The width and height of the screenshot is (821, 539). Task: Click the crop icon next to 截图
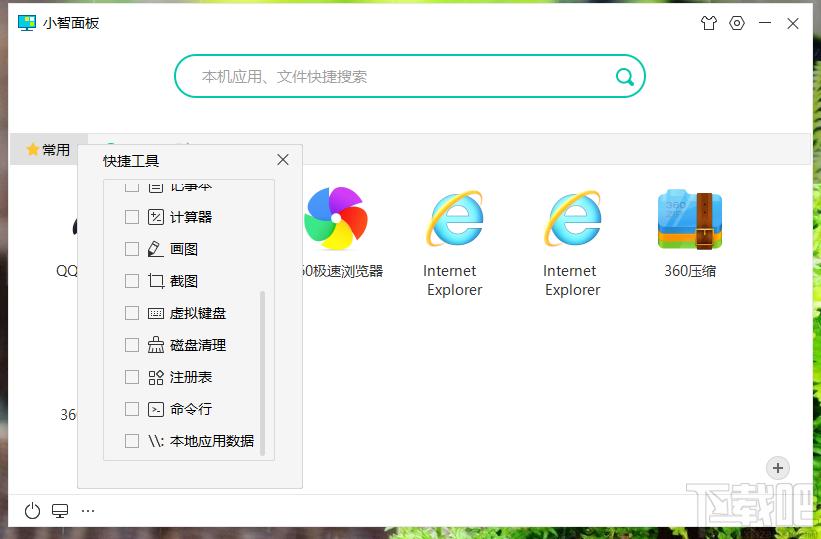pyautogui.click(x=156, y=281)
